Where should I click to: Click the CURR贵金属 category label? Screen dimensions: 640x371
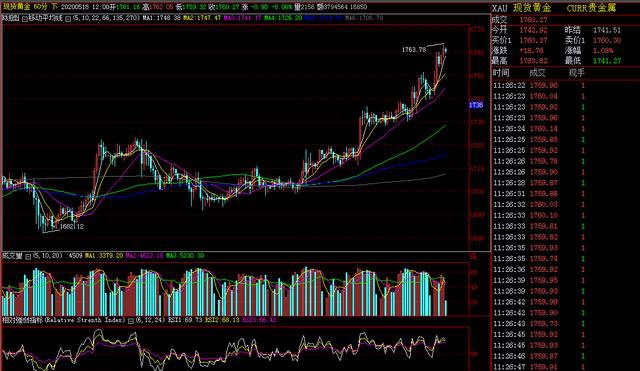click(x=591, y=8)
